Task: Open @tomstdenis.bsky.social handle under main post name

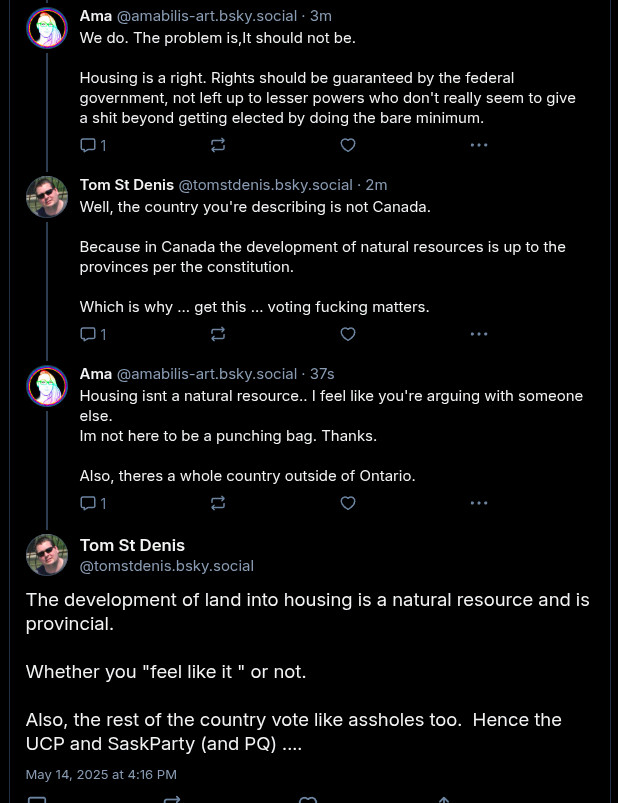Action: point(167,566)
